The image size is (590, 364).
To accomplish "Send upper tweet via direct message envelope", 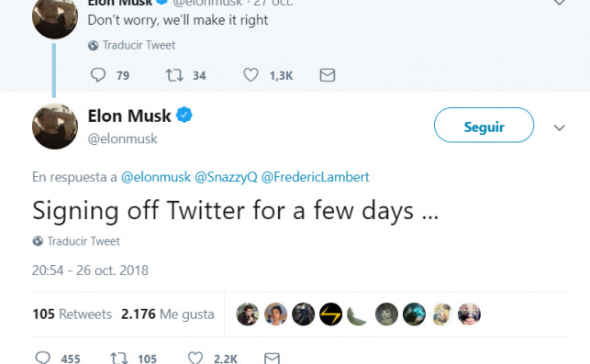I will click(x=328, y=75).
